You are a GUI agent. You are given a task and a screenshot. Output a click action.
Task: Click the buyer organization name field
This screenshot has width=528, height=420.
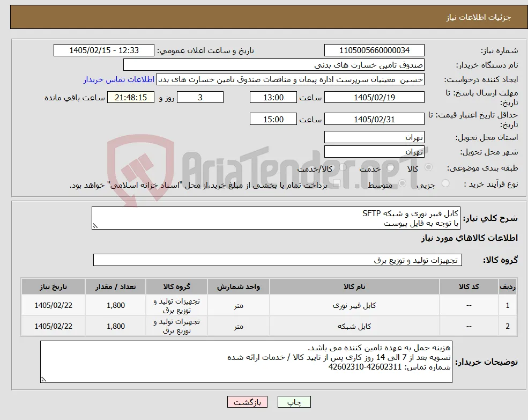pyautogui.click(x=274, y=65)
